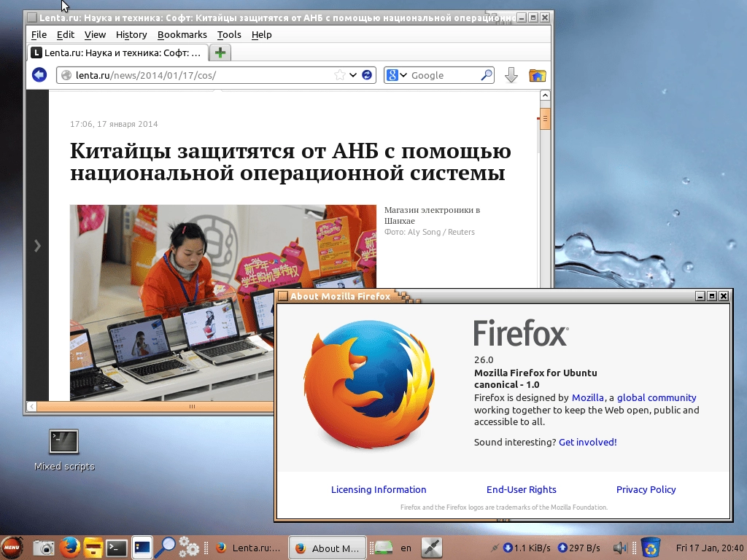Open the History menu
Screen dimensions: 747x560
click(x=131, y=35)
